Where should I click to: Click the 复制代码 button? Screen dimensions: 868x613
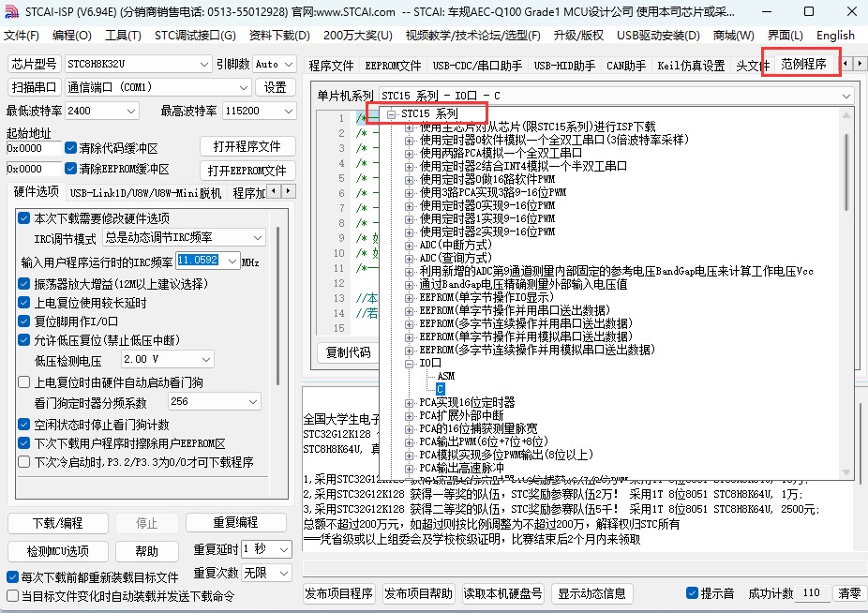pyautogui.click(x=348, y=352)
